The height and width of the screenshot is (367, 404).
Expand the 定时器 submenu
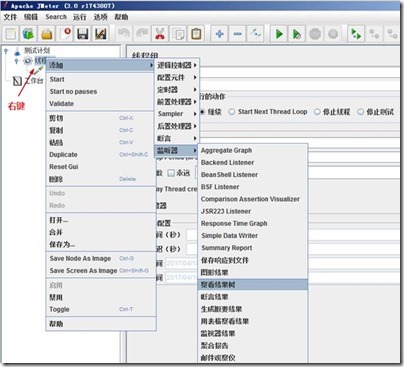pyautogui.click(x=177, y=90)
